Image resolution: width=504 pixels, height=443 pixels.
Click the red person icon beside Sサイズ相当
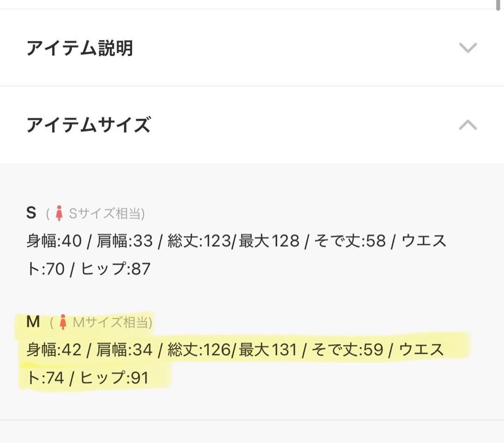[x=59, y=214]
